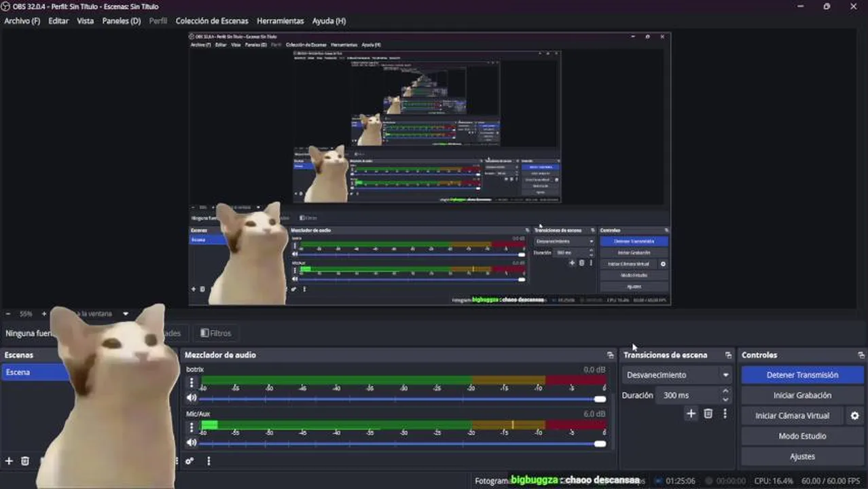Undock the Transiciones de escena panel
Image resolution: width=868 pixels, height=489 pixels.
pos(728,355)
